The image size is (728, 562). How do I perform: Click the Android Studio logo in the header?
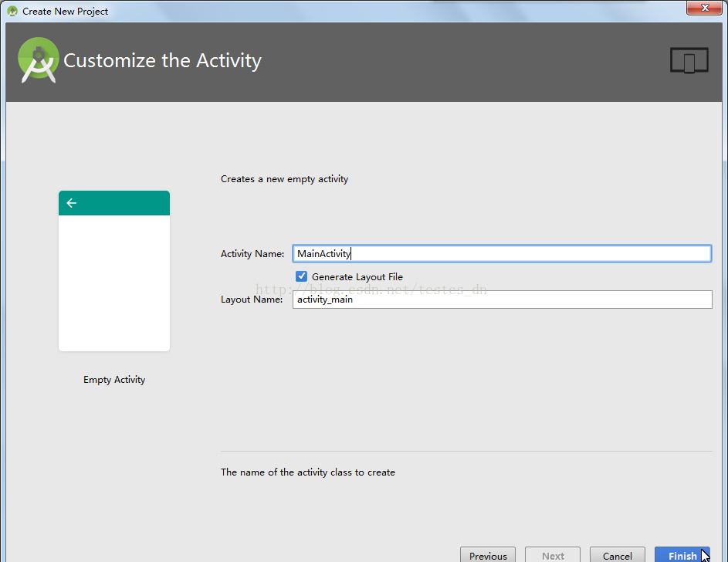coord(39,61)
